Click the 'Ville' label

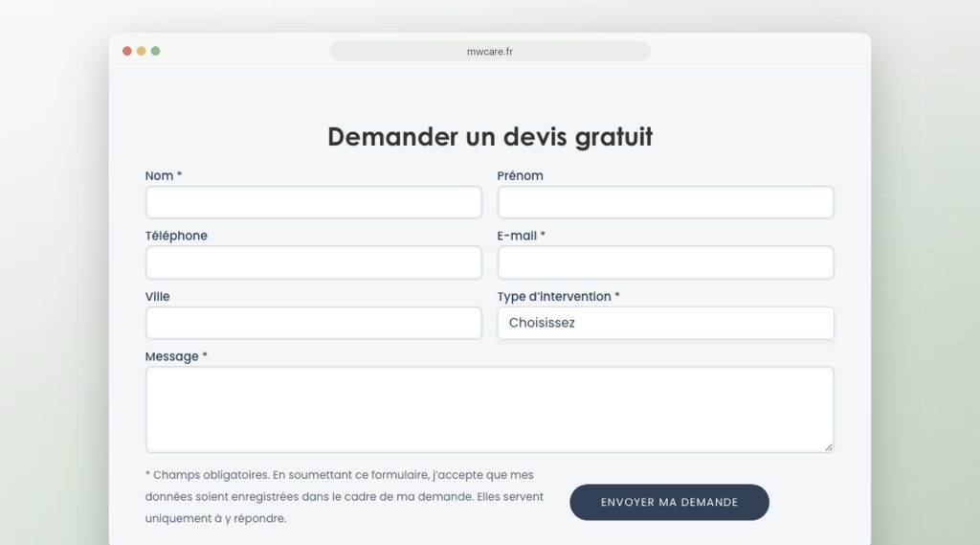[158, 297]
